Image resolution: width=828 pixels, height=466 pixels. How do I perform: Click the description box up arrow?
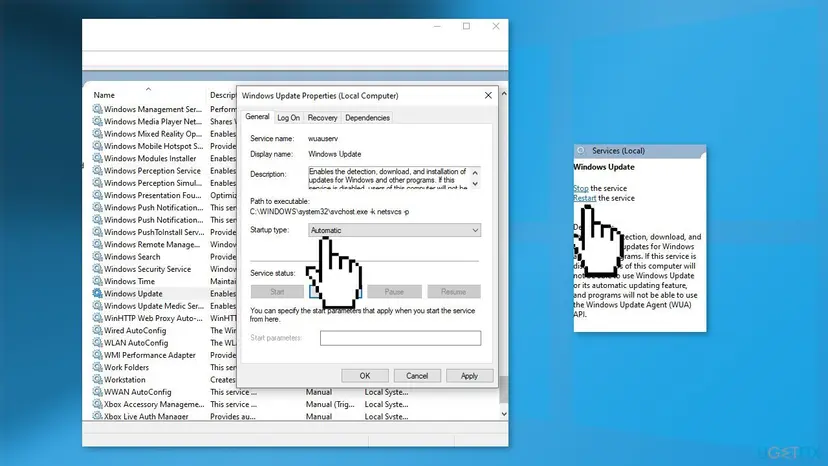475,173
